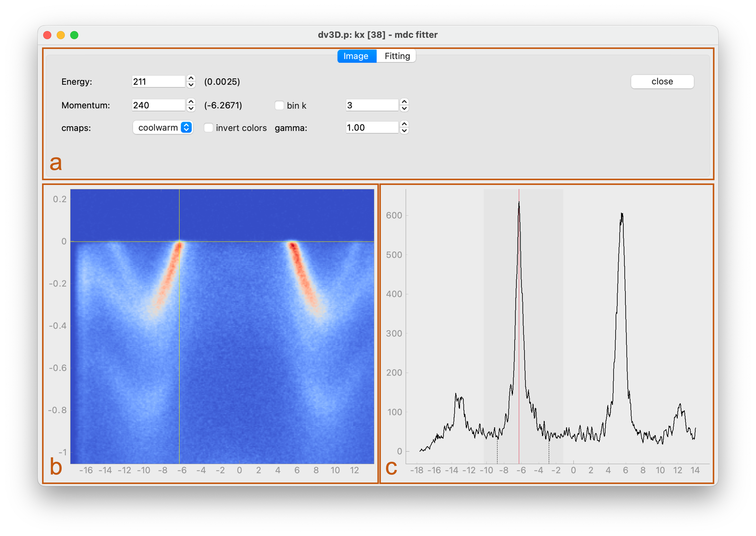Increase the bin k count stepper

[x=404, y=102]
